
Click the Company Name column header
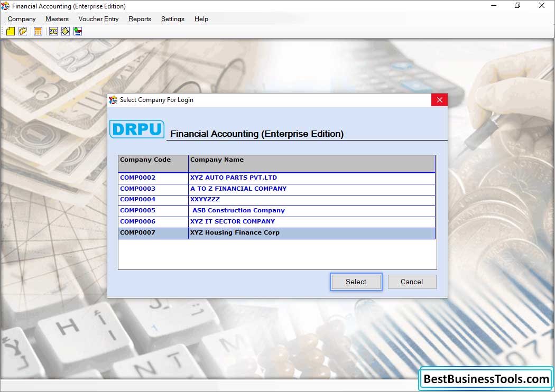pos(311,163)
